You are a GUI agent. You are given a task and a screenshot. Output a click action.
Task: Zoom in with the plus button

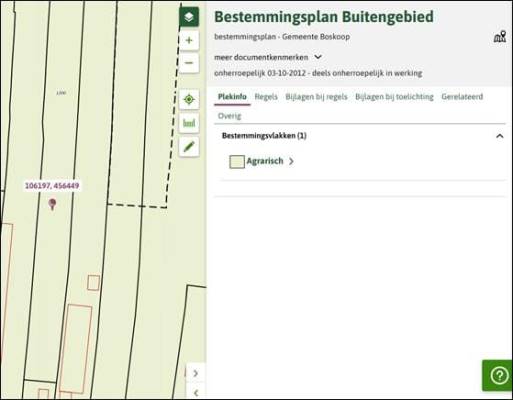189,40
